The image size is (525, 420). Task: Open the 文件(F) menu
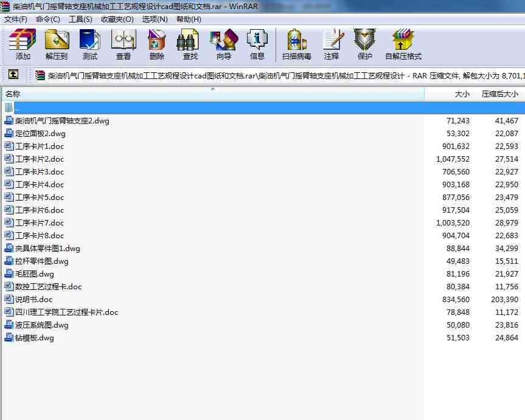[x=16, y=19]
